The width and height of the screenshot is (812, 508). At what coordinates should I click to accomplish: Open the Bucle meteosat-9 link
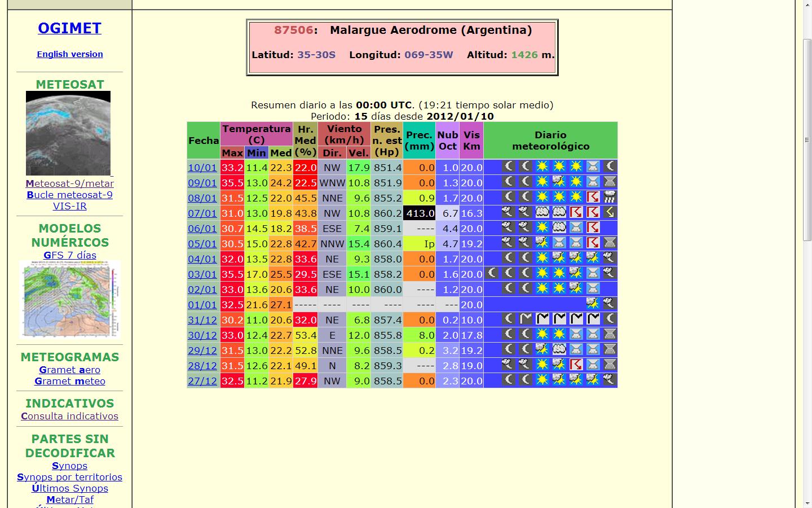pyautogui.click(x=70, y=195)
